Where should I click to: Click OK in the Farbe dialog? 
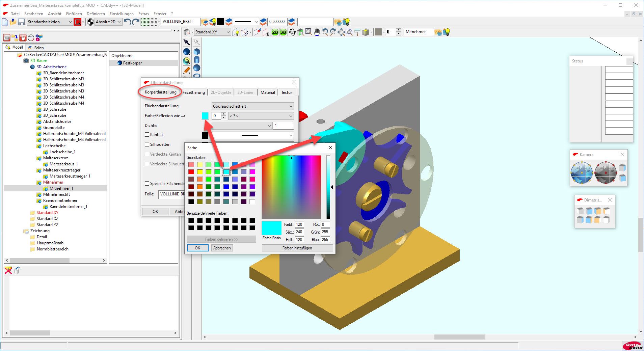[x=197, y=248]
